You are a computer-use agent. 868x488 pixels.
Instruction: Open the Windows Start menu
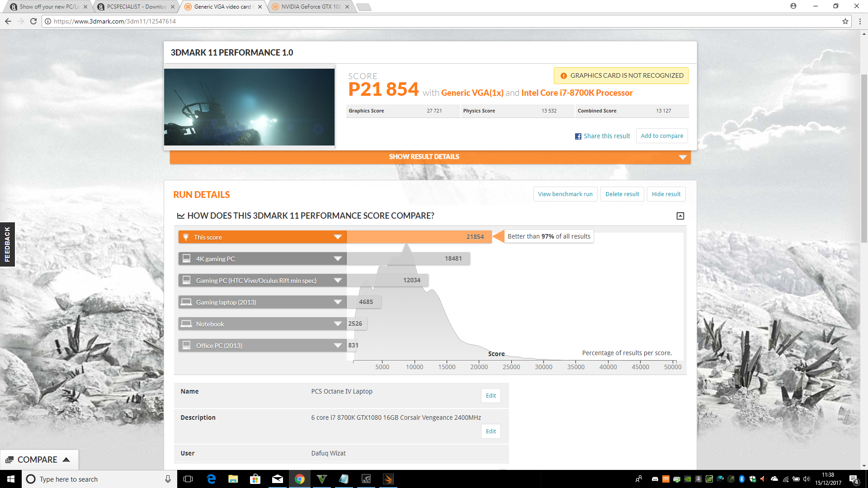click(11, 479)
